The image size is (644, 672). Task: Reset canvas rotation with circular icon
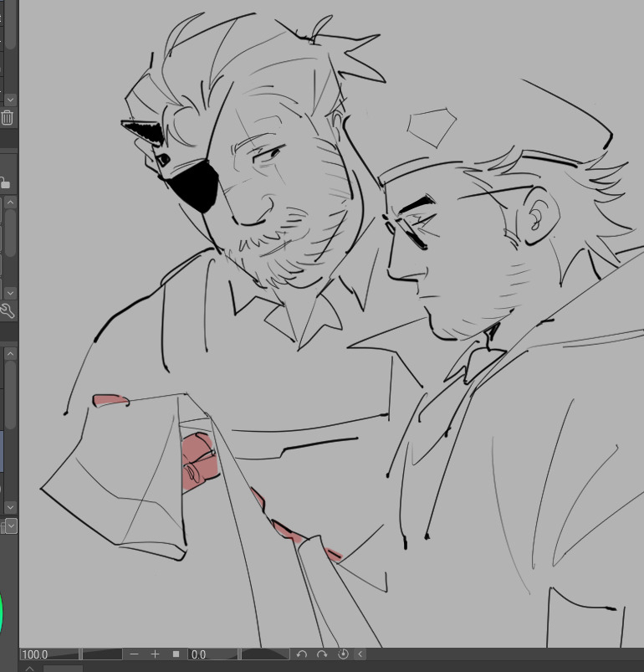point(343,654)
